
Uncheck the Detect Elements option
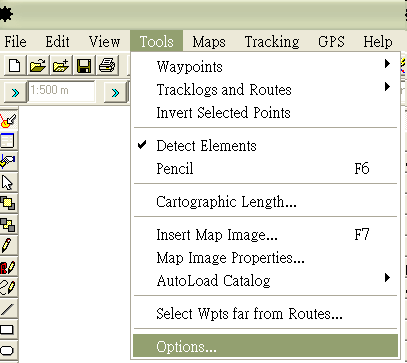coord(266,146)
